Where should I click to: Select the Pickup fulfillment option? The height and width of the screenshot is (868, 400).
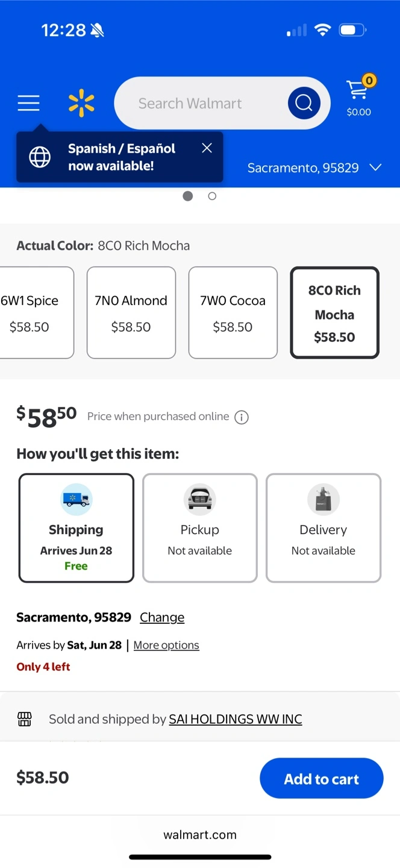click(199, 528)
